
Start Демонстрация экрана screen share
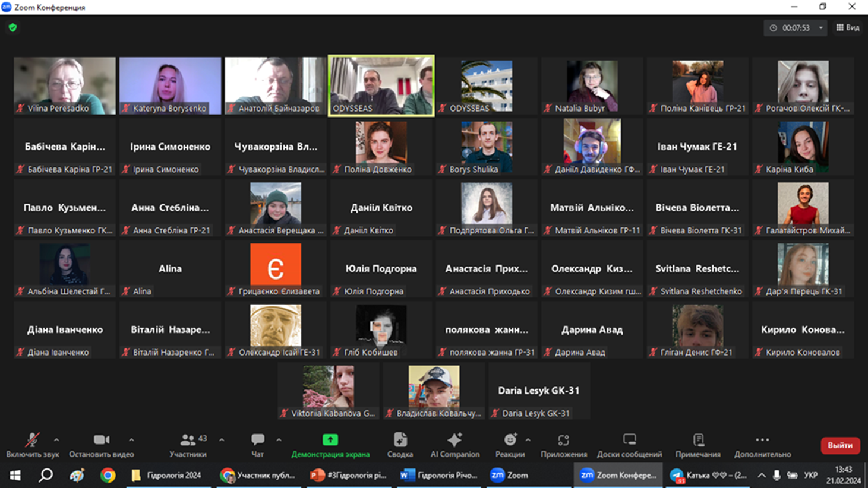pos(330,445)
